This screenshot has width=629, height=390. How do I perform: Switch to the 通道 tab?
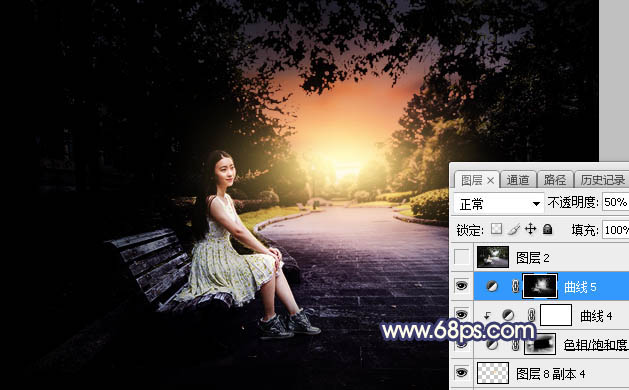coord(517,180)
